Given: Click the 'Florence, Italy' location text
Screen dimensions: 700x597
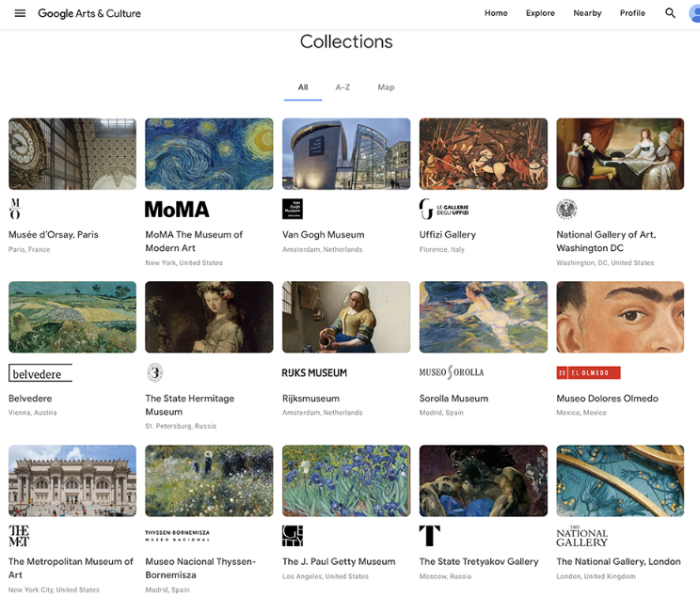Looking at the screenshot, I should 442,249.
